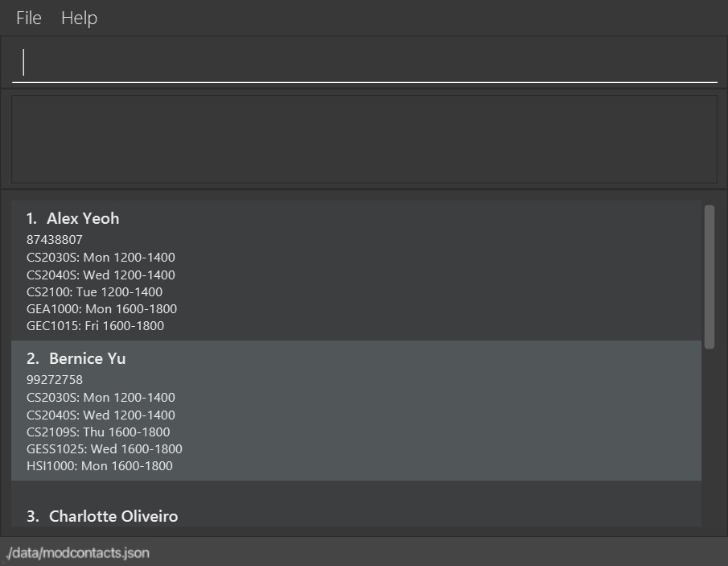Click the modcontacts.json status bar path
728x566 pixels.
point(77,553)
